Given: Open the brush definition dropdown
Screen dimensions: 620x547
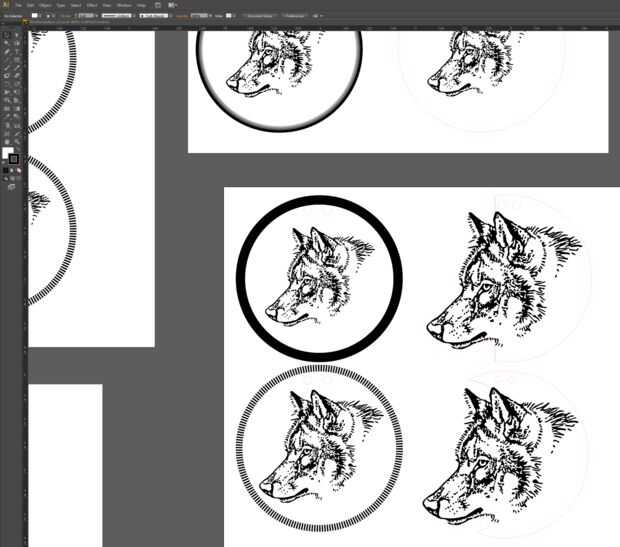Looking at the screenshot, I should [x=171, y=16].
